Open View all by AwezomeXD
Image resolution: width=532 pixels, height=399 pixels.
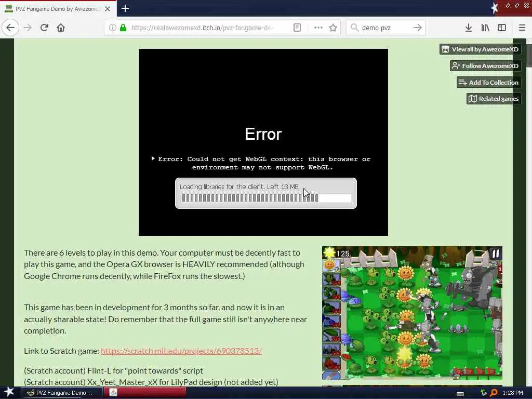click(480, 49)
